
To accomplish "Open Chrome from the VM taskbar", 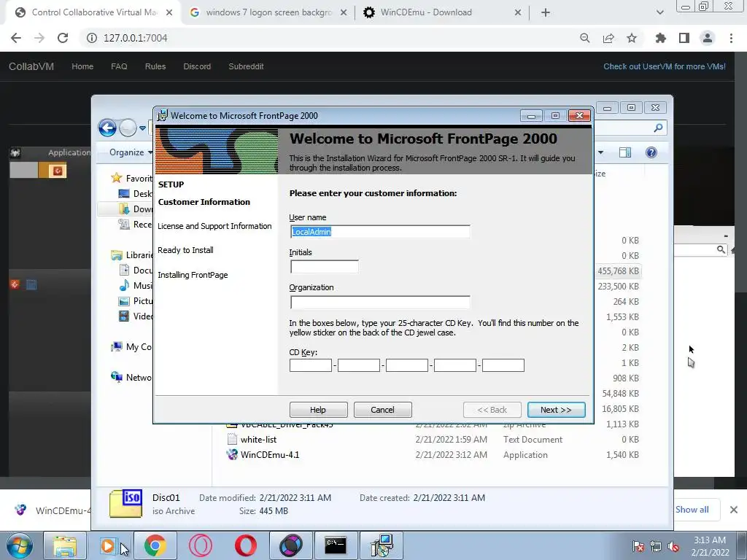I will pyautogui.click(x=155, y=545).
